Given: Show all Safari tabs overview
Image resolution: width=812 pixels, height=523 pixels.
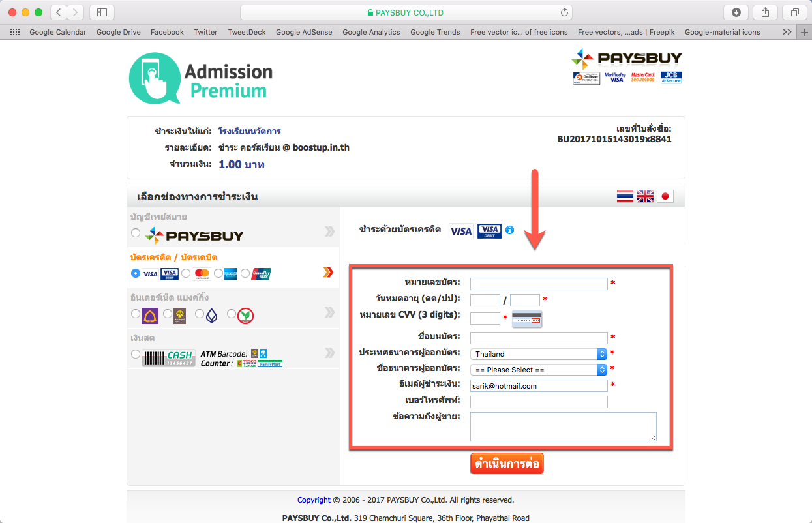Looking at the screenshot, I should (x=795, y=12).
